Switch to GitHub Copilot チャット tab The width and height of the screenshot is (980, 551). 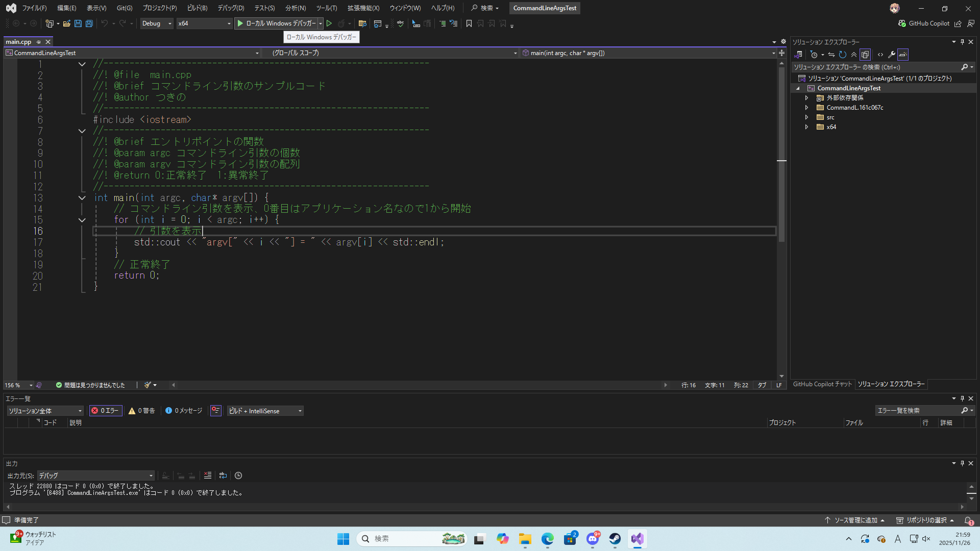point(822,384)
